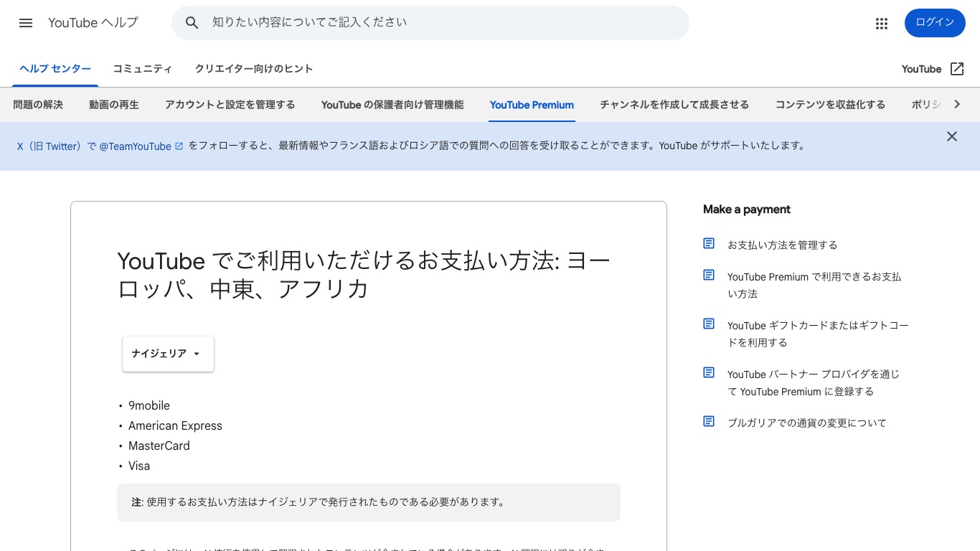
Task: Select アカウントと設定を管理する category
Action: point(230,105)
